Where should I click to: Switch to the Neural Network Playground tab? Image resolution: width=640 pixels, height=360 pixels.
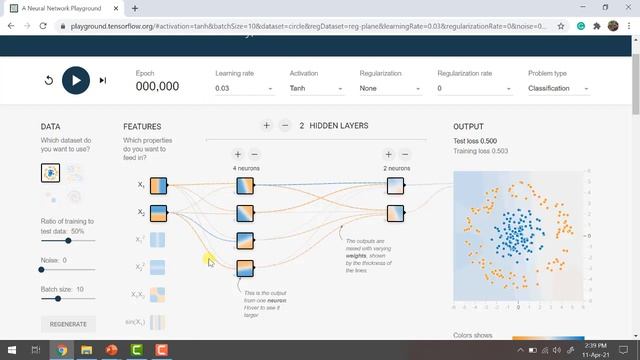pyautogui.click(x=61, y=8)
